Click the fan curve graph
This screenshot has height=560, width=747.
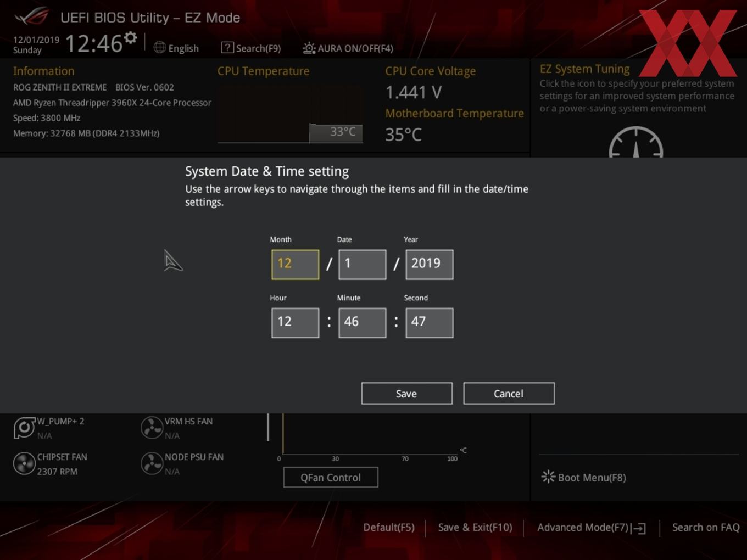(x=371, y=435)
